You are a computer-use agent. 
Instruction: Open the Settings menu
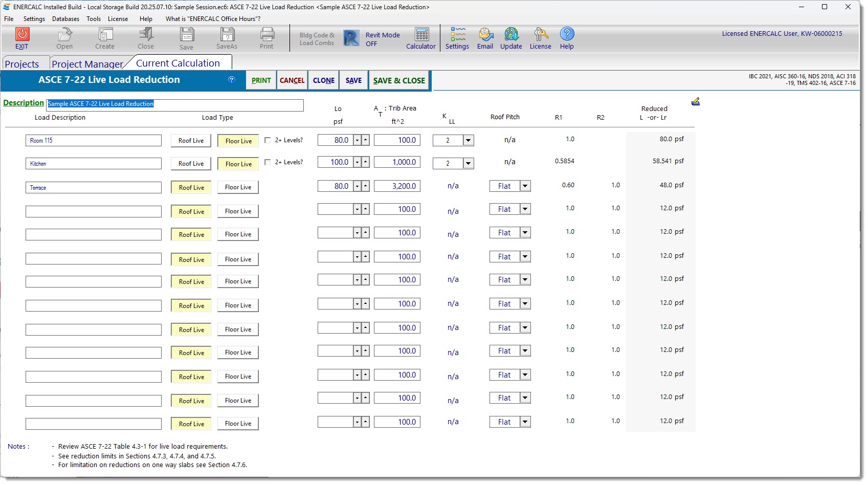click(34, 19)
